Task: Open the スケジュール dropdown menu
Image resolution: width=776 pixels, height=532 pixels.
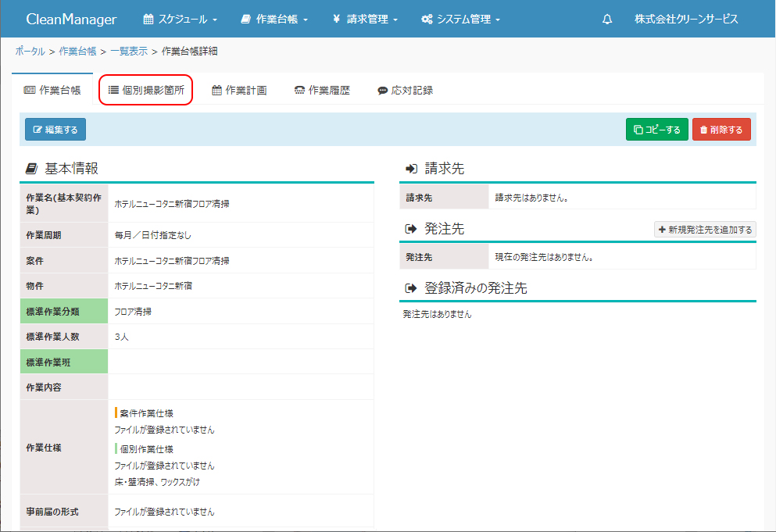Action: click(x=181, y=20)
